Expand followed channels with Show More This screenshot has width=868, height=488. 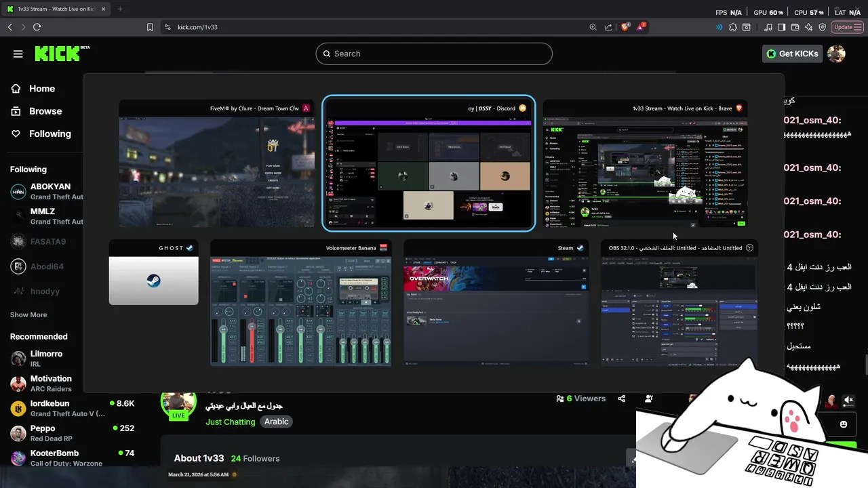coord(28,314)
